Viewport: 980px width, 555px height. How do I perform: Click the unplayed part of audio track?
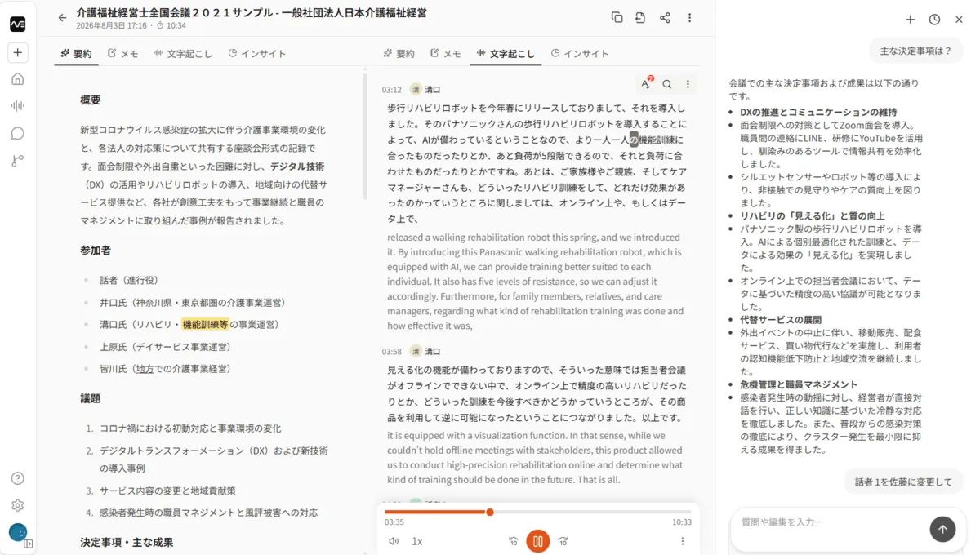591,512
